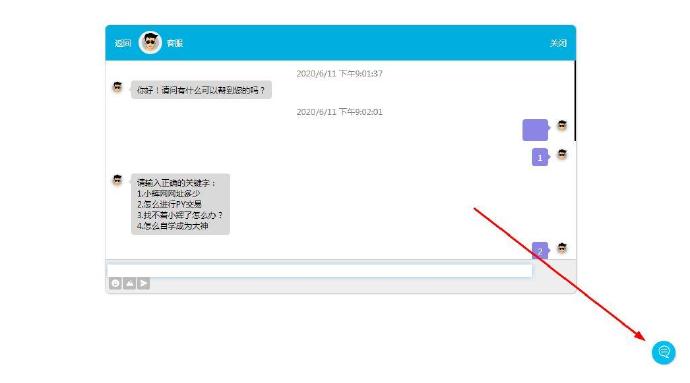
Task: Click 关闭 close button in header
Action: (x=558, y=43)
